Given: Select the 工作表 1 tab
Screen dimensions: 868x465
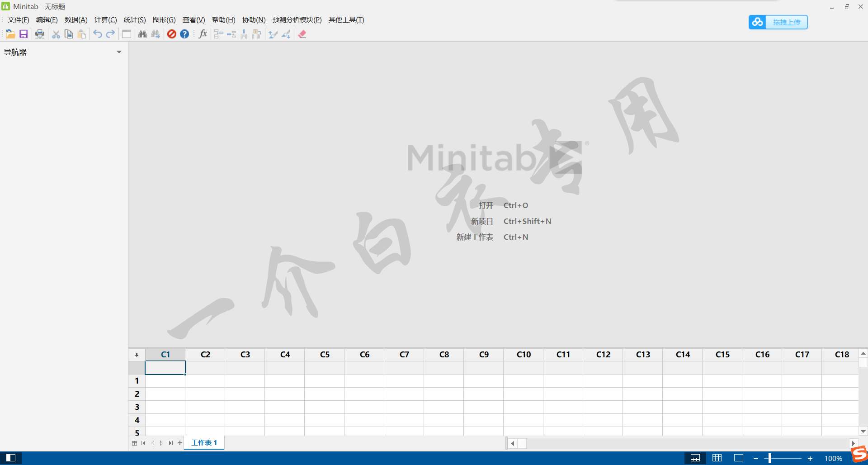Looking at the screenshot, I should click(204, 443).
